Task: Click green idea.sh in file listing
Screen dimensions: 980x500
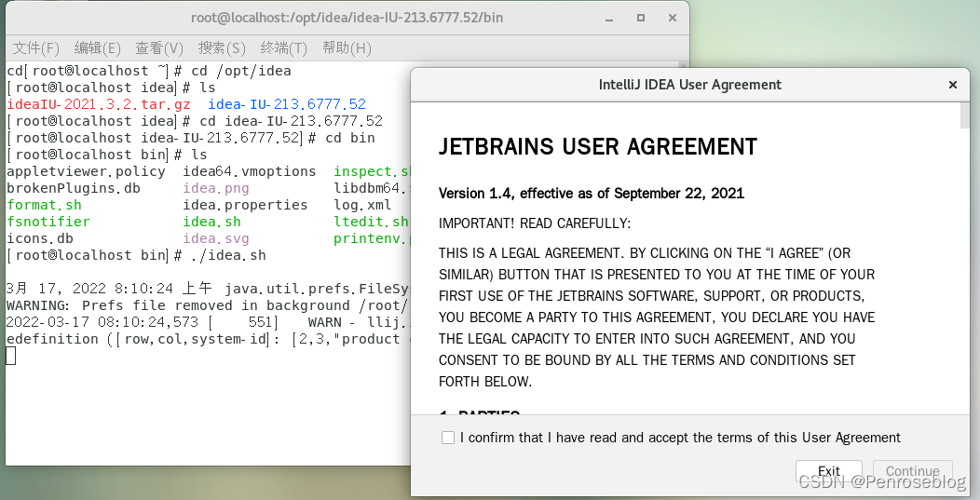Action: click(x=211, y=222)
